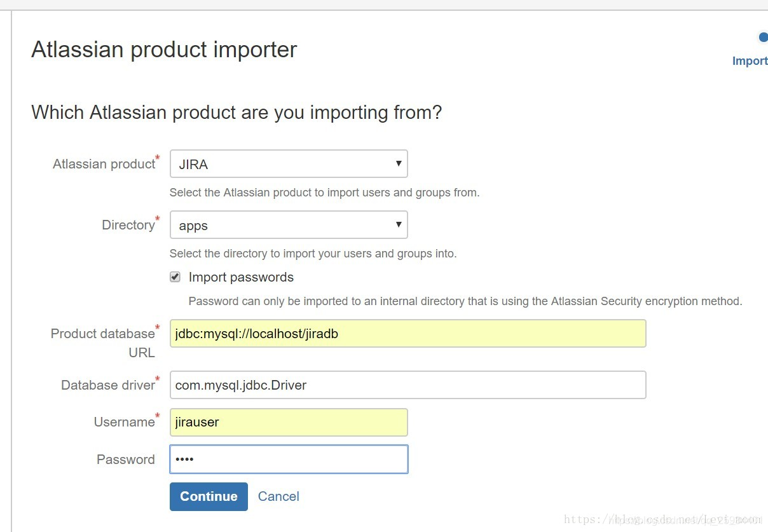Click the 'Database driver' field label
The height and width of the screenshot is (532, 768).
pos(108,385)
